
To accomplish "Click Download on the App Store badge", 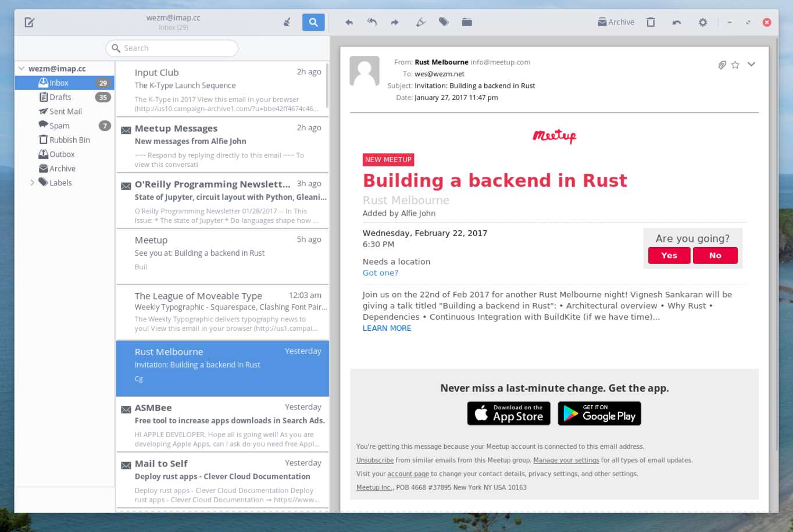I will coord(509,413).
